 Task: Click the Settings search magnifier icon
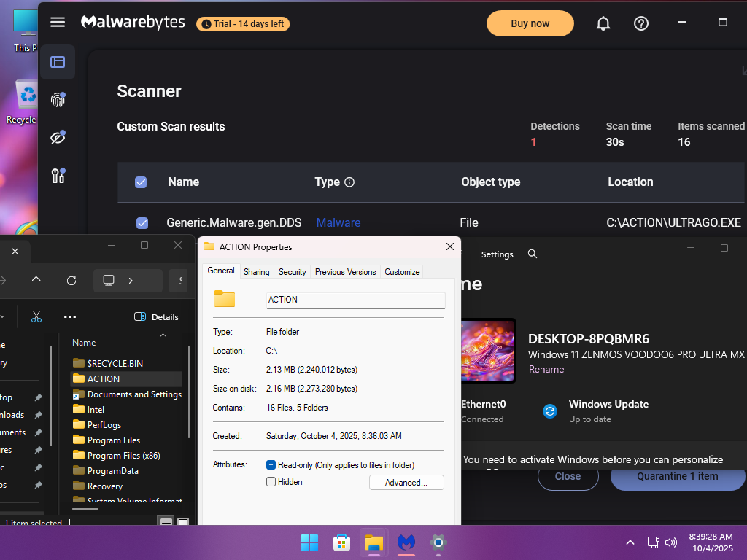[533, 254]
